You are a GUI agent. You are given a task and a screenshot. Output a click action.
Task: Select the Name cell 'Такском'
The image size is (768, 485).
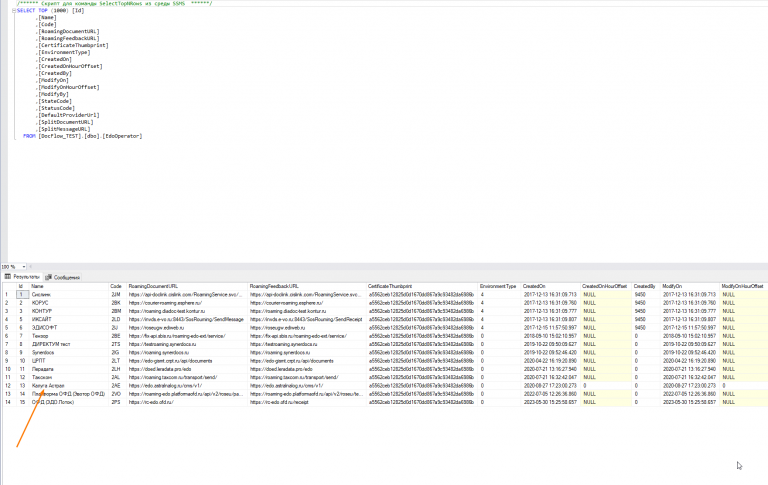[69, 378]
